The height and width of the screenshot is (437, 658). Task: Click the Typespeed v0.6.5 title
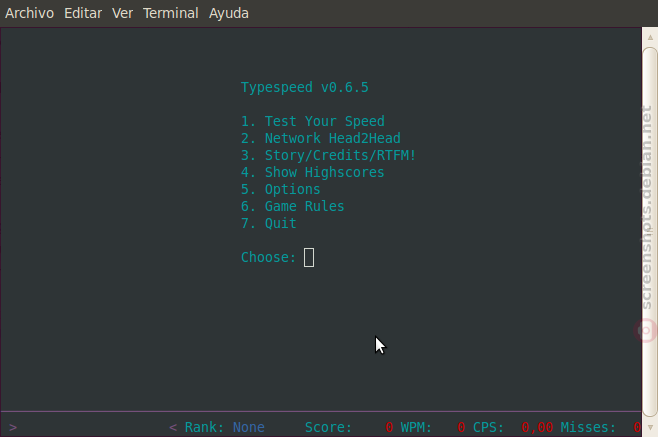[305, 87]
